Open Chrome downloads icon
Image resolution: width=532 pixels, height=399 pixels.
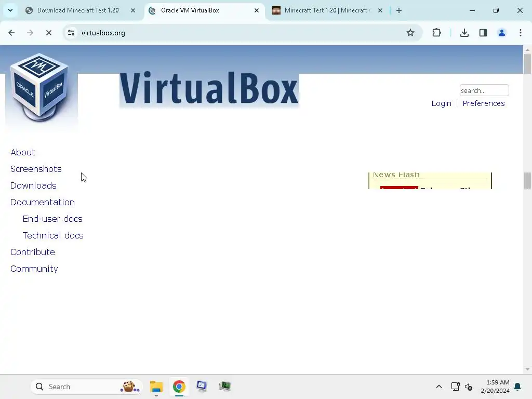coord(464,33)
